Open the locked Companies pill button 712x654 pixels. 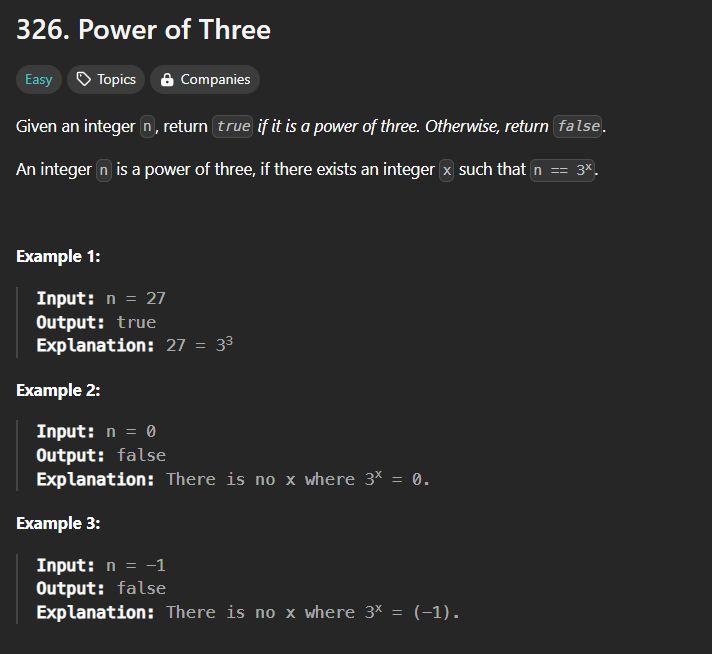205,79
